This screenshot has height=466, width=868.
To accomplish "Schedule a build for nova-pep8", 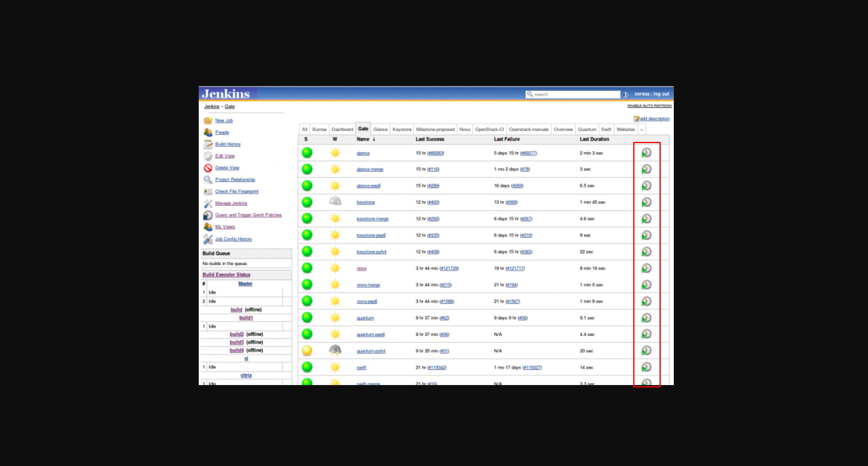I will point(646,301).
